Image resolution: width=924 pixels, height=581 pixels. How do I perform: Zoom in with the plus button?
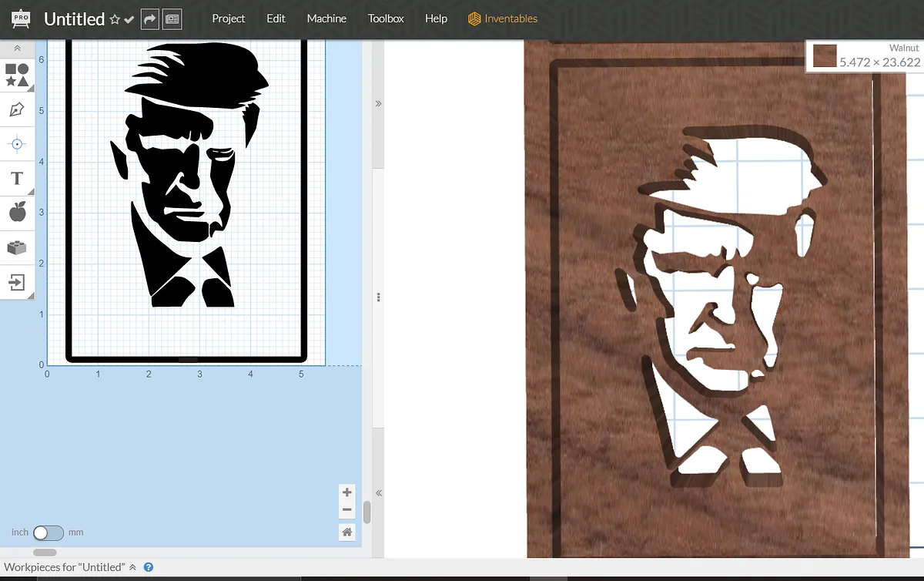347,492
